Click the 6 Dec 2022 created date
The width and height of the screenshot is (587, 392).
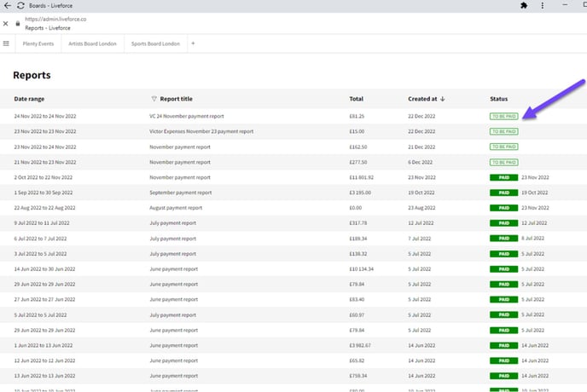pos(420,162)
